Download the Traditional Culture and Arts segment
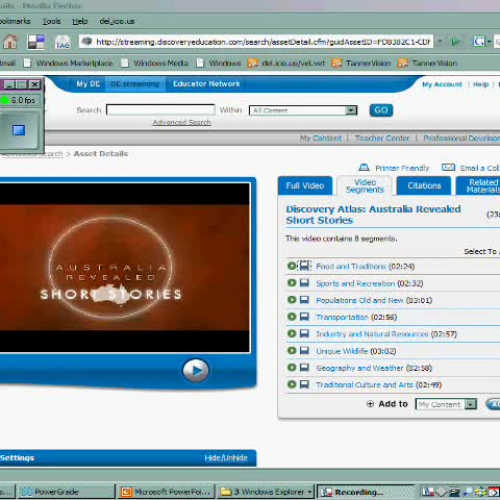The width and height of the screenshot is (500, 500). coord(304,384)
